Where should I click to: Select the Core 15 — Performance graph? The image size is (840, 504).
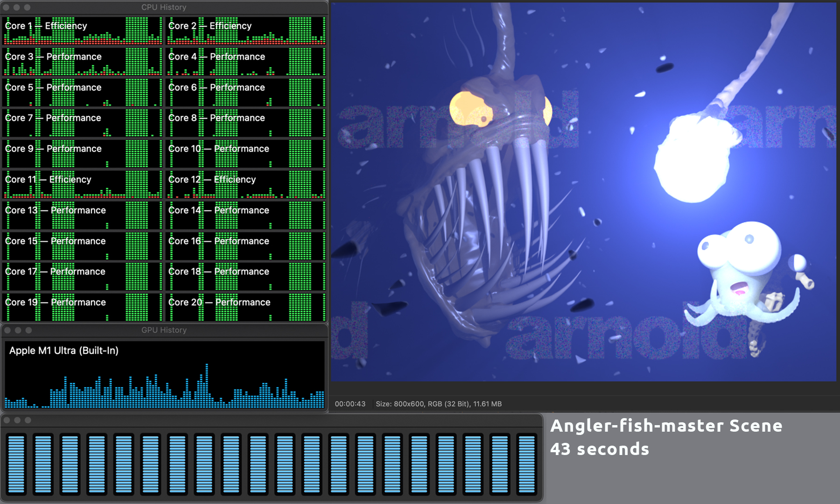pos(83,246)
